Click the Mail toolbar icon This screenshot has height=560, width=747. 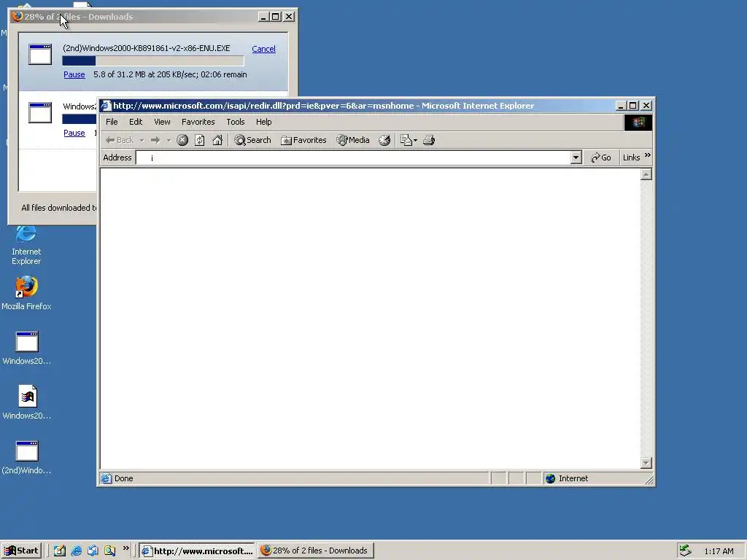click(406, 140)
